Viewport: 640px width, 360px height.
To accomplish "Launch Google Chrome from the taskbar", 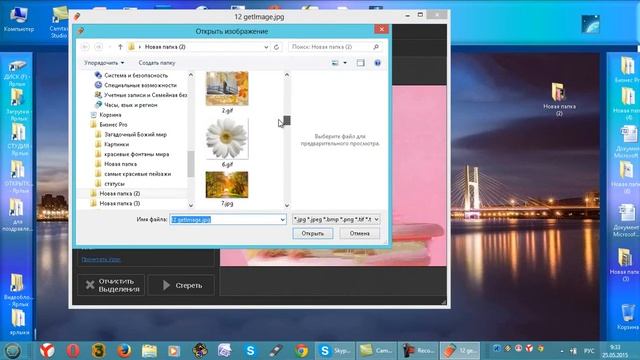I will pyautogui.click(x=302, y=351).
